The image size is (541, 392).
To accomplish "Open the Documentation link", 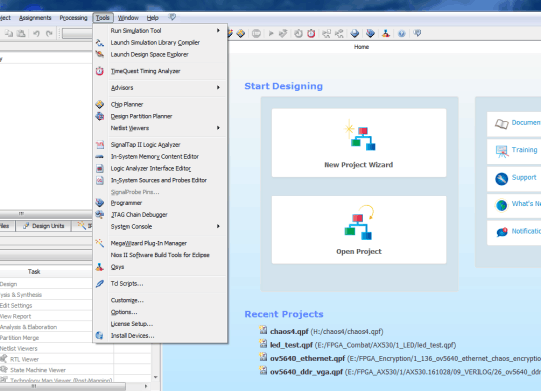I will tap(526, 123).
